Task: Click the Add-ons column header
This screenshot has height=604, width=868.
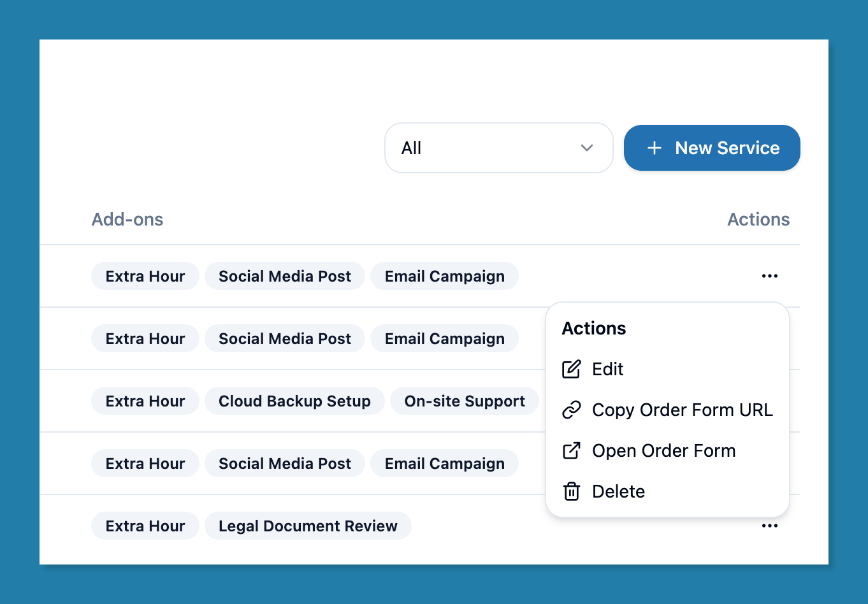Action: [127, 219]
